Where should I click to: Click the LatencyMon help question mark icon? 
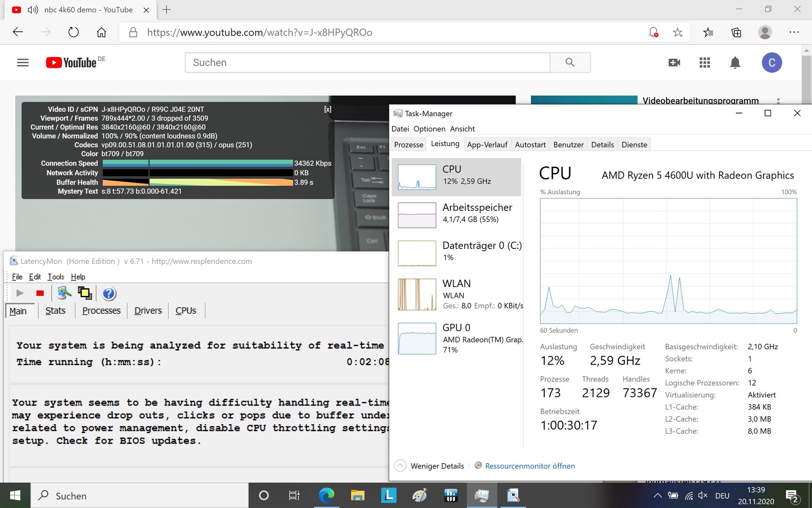coord(109,293)
